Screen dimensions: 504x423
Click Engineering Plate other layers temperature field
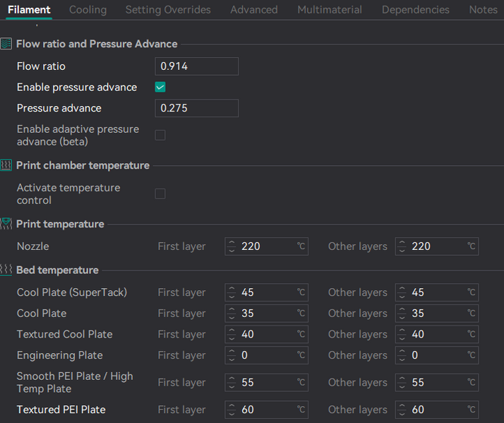coord(436,355)
